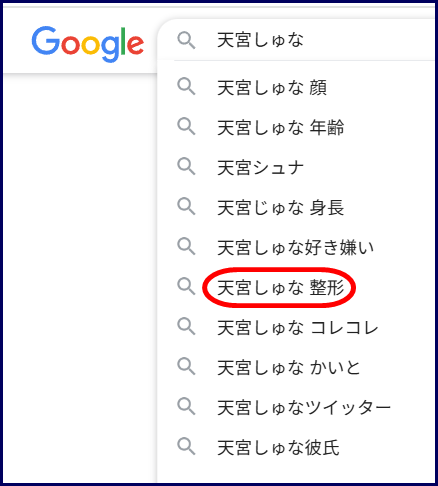Focus the search field containing 天宮しゅな

(297, 40)
